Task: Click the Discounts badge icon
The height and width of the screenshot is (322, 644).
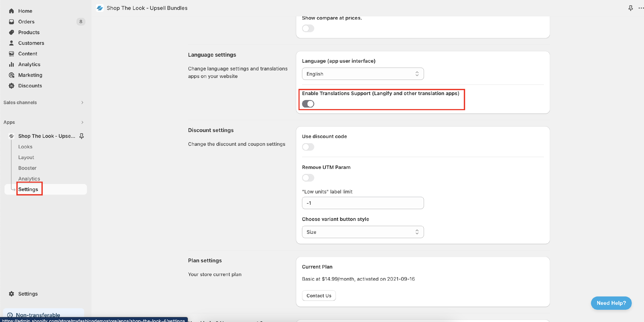Action: (11, 86)
